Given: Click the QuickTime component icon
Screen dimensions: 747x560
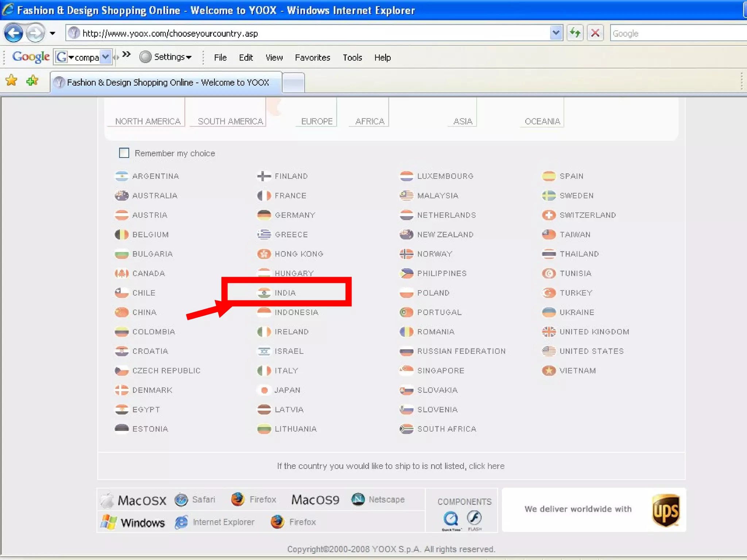Looking at the screenshot, I should click(451, 518).
